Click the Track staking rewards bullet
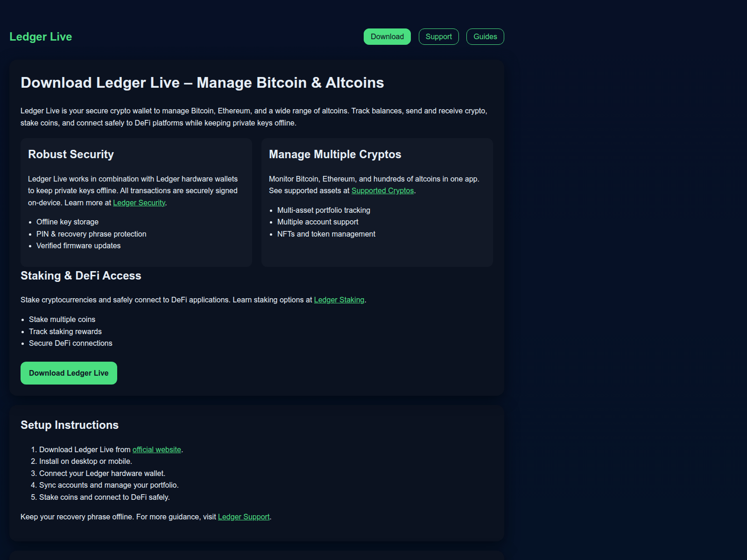747x560 pixels. [x=65, y=332]
